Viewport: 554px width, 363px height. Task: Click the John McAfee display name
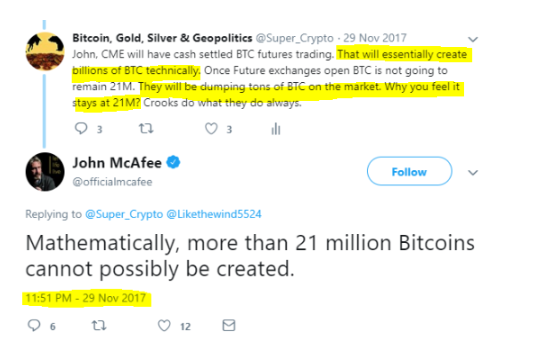coord(117,163)
